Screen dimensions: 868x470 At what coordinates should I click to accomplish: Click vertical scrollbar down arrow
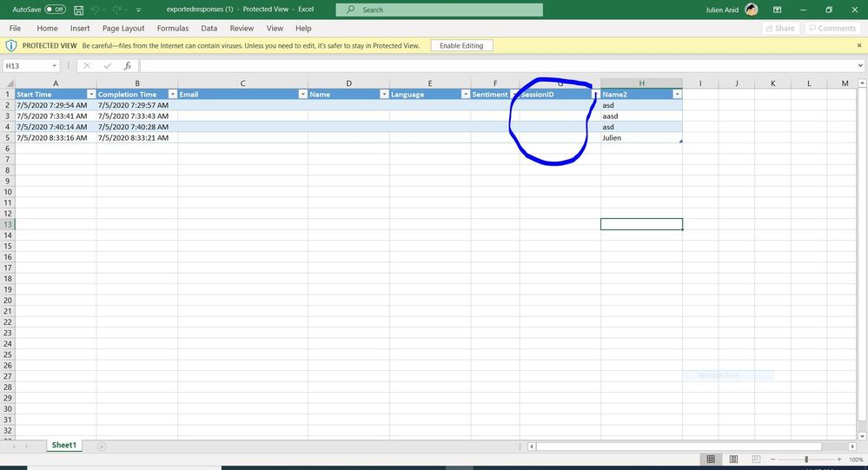862,436
